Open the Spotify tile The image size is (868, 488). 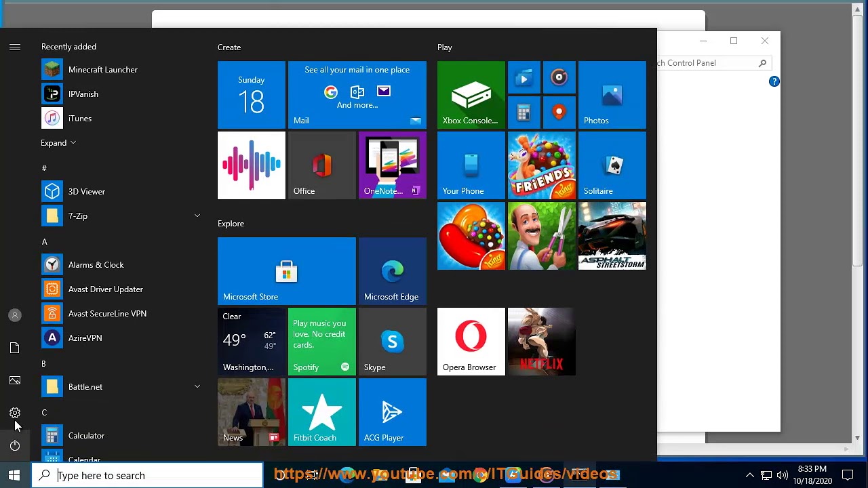[x=322, y=342]
